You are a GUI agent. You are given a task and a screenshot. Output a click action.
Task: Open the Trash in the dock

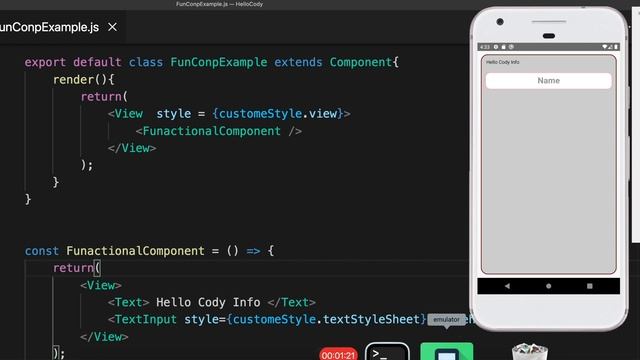click(x=529, y=352)
